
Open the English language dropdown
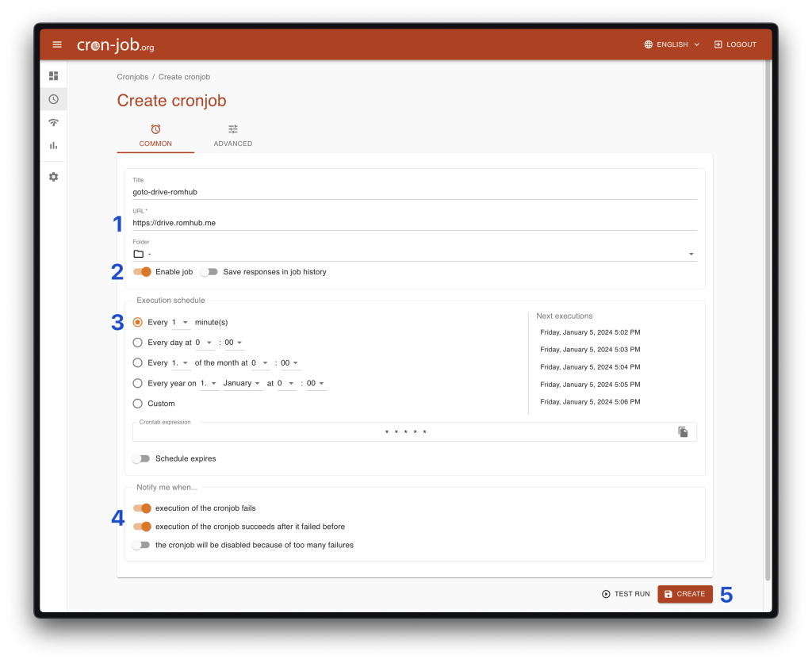point(672,44)
